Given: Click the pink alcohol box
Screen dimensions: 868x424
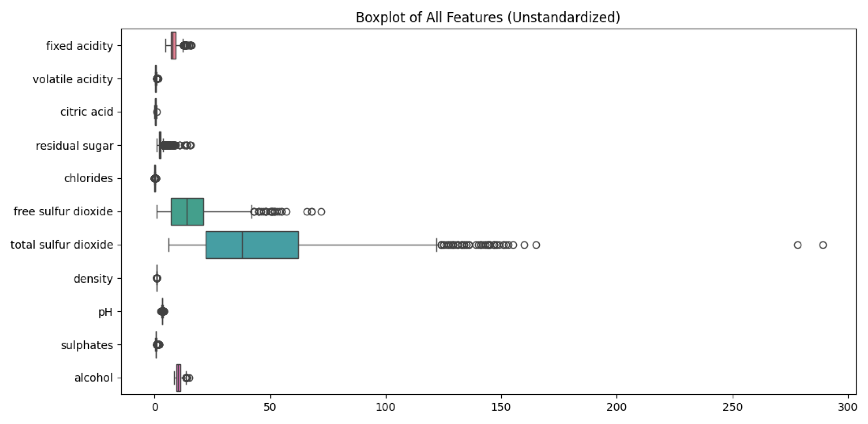Looking at the screenshot, I should tap(178, 378).
